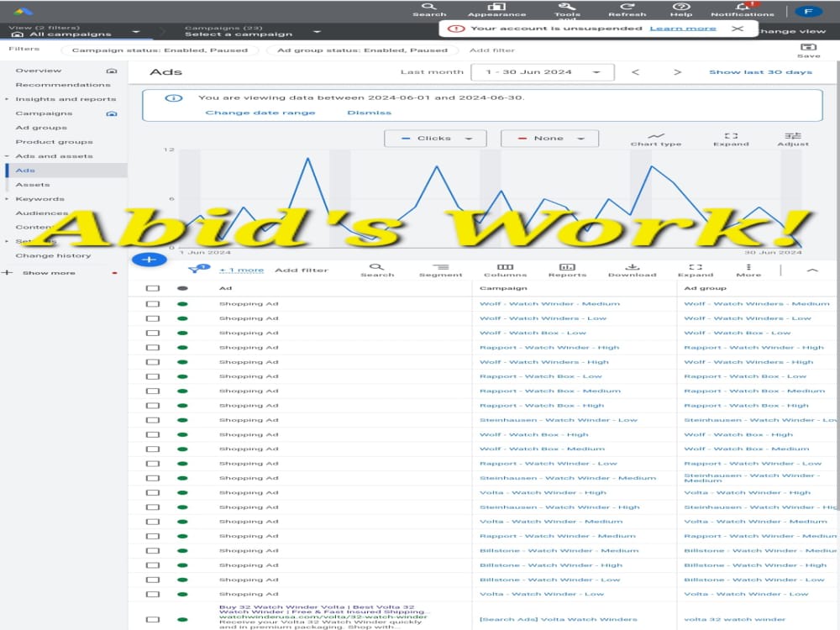Click the table Search icon

(x=377, y=270)
